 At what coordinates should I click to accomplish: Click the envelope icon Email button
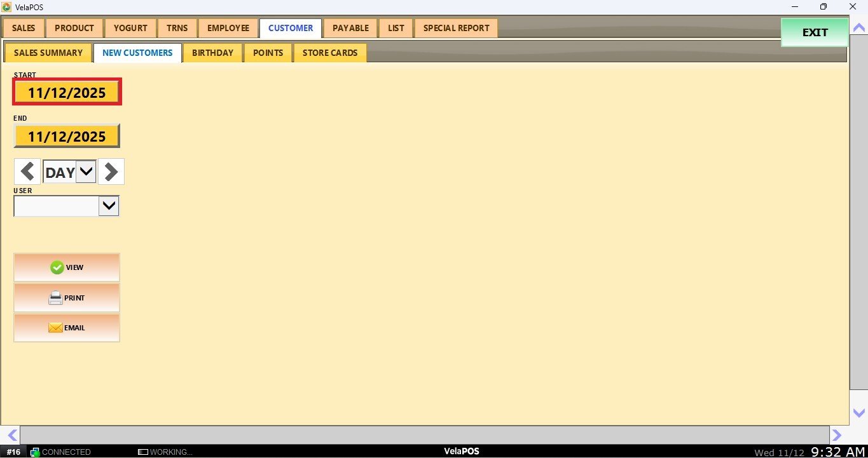coord(67,328)
